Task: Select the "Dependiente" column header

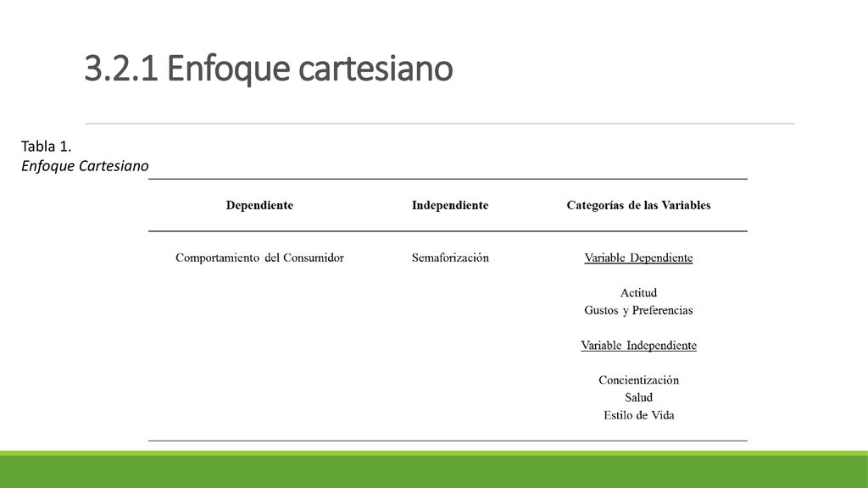Action: point(259,205)
